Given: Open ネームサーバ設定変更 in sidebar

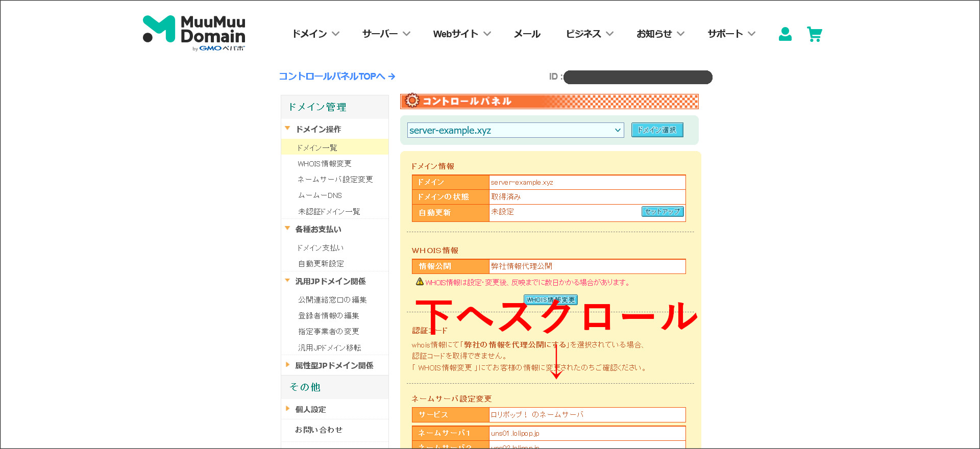Looking at the screenshot, I should point(335,179).
